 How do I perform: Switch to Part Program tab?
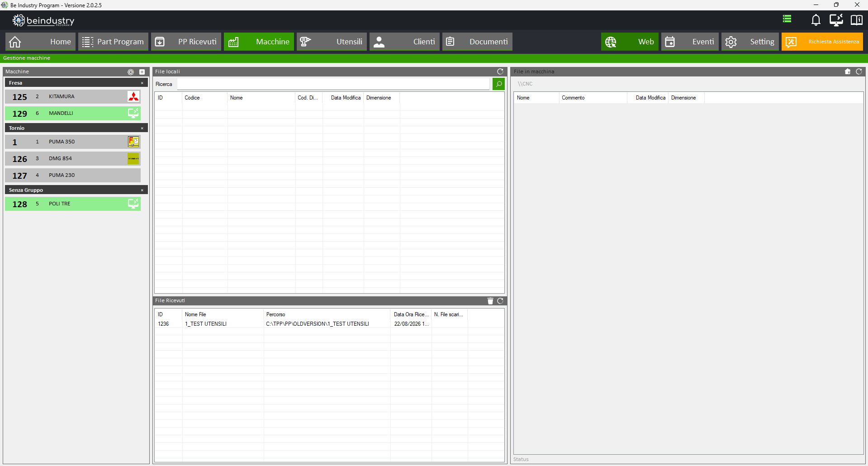113,42
